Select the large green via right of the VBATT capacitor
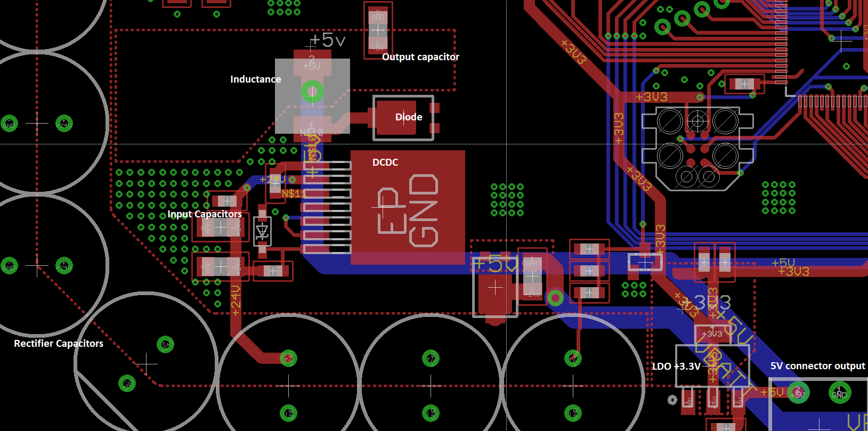The image size is (868, 431). coord(555,298)
